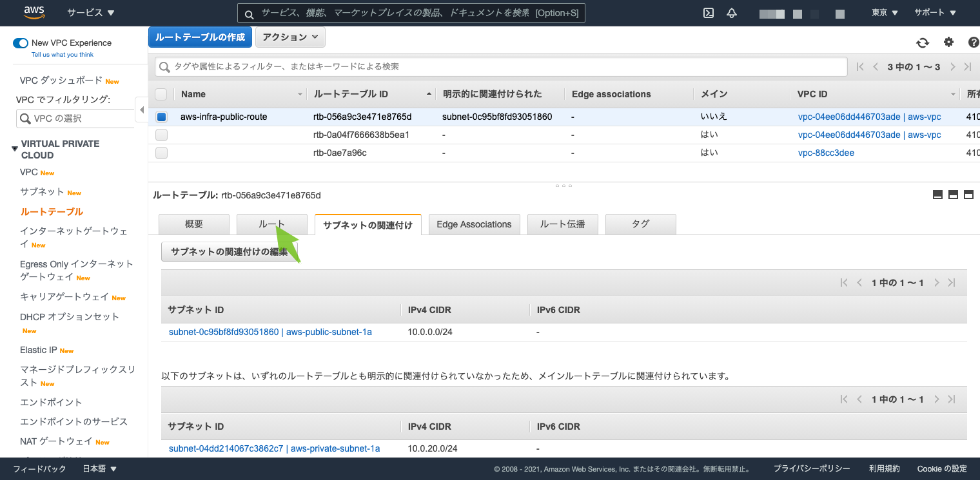Viewport: 980px width, 480px height.
Task: Focus the route table filter search field
Action: click(501, 67)
